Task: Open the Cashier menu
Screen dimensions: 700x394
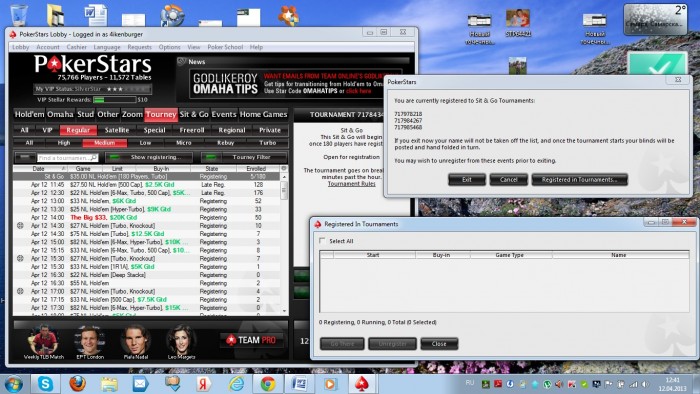Action: pos(76,47)
